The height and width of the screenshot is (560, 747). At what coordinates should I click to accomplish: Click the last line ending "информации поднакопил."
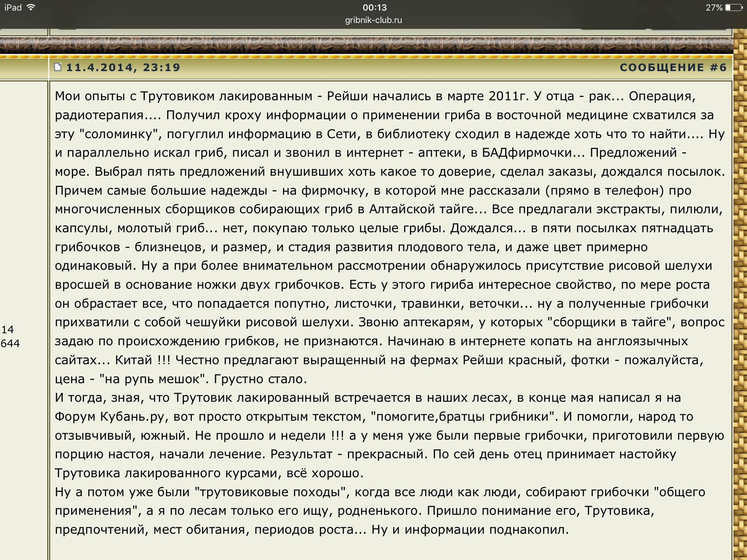point(312,529)
